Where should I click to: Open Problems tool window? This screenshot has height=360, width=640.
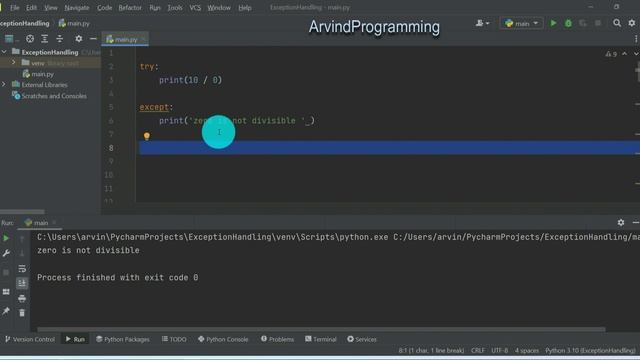coord(277,339)
